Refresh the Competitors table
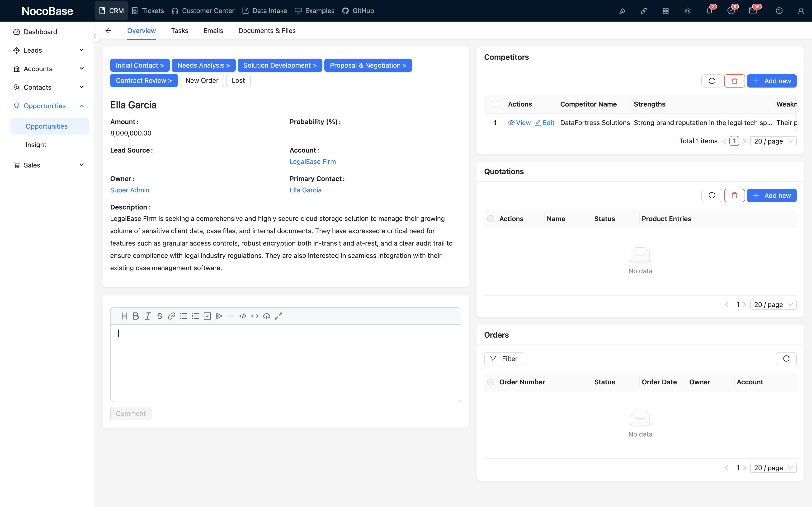Screen dimensions: 812x507 click(x=711, y=80)
